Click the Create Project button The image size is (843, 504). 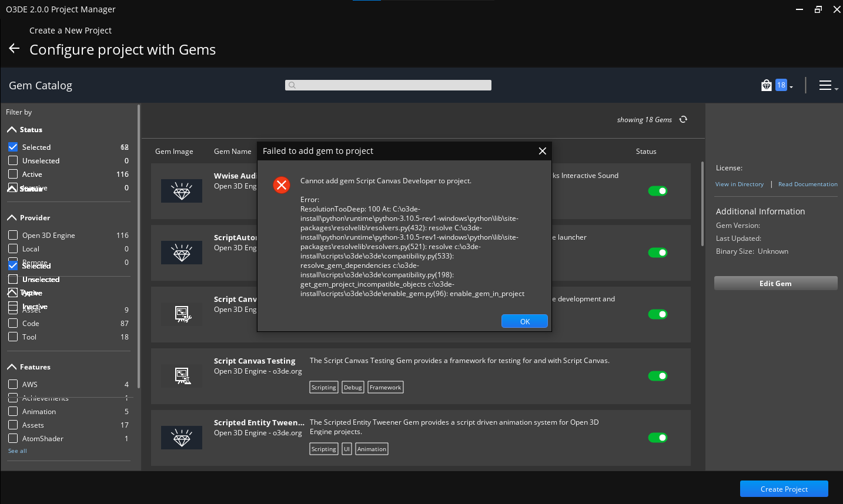(784, 489)
